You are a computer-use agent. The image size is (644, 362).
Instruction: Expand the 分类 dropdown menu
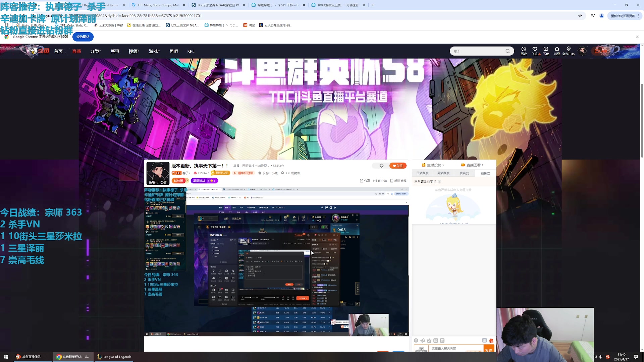coord(95,51)
